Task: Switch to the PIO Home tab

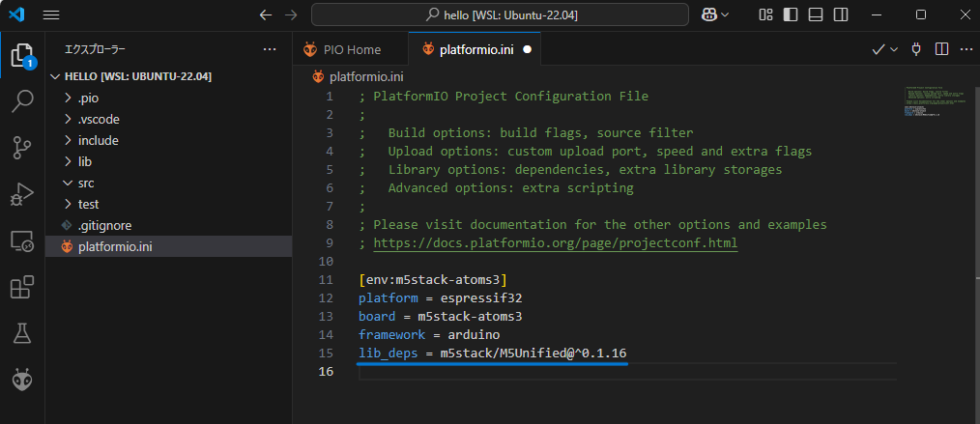Action: click(x=343, y=49)
